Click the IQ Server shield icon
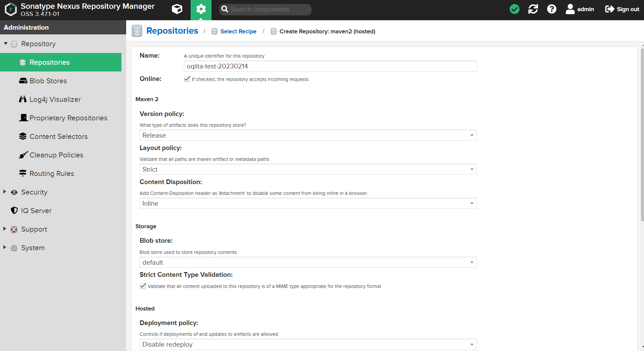 (x=14, y=210)
